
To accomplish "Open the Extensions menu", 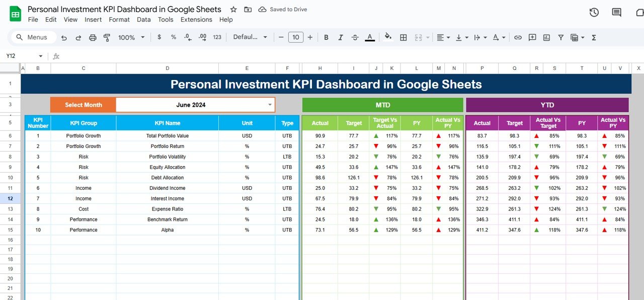I will tap(196, 20).
